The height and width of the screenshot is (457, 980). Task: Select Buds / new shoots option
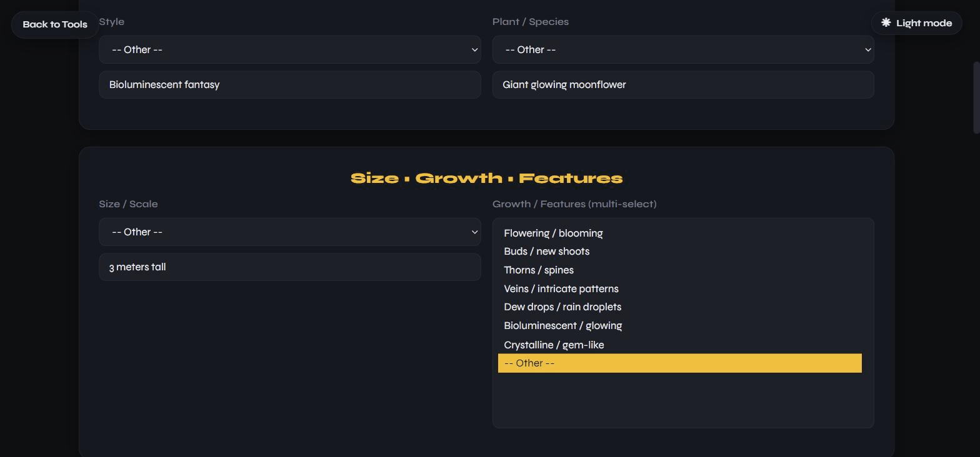coord(680,252)
